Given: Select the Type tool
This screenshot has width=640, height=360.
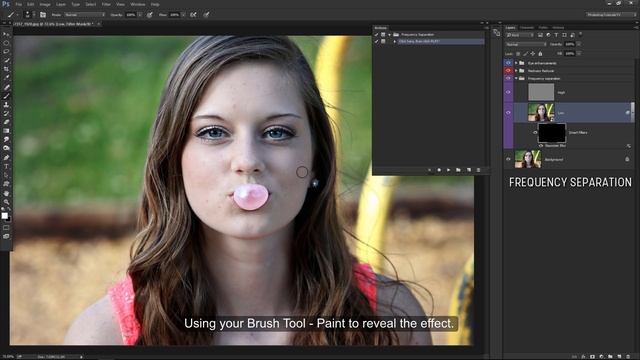Looking at the screenshot, I should tap(6, 166).
